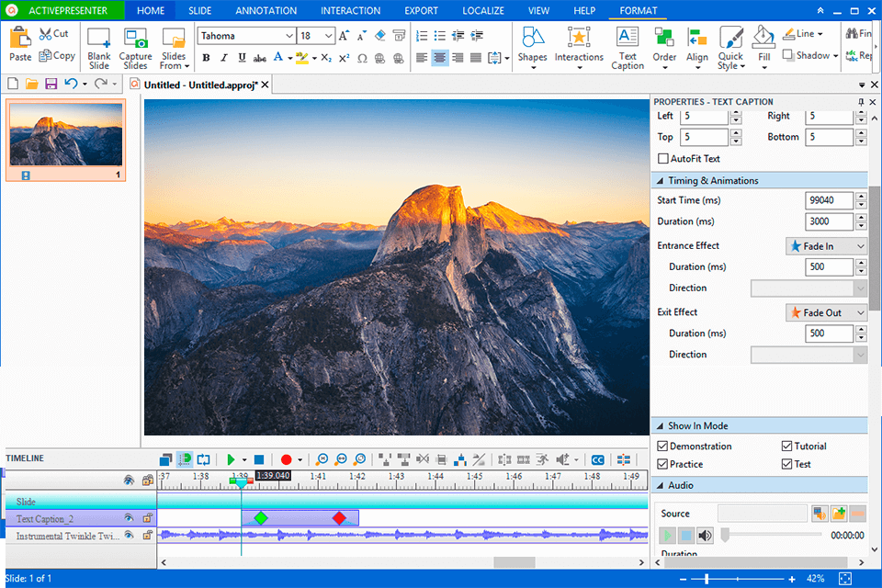Click the clear formatting eraser icon
Image resolution: width=882 pixels, height=588 pixels.
[380, 36]
